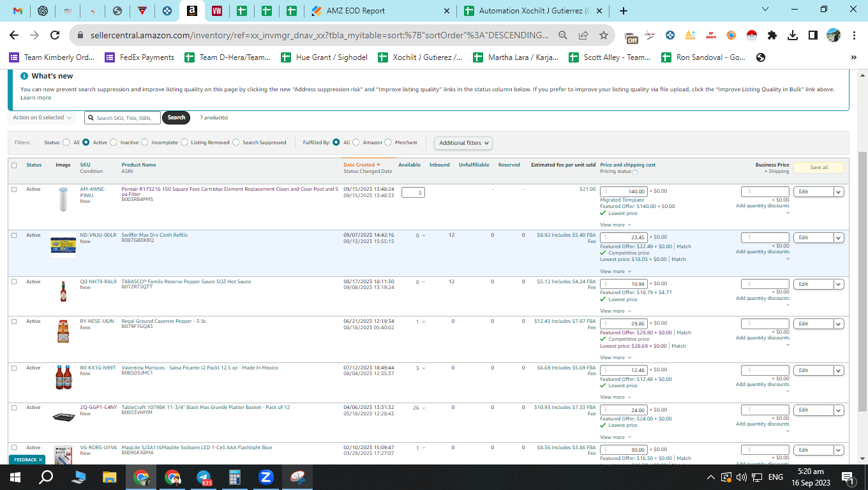Click the Available quantity field showing 5
The width and height of the screenshot is (868, 490).
click(413, 192)
